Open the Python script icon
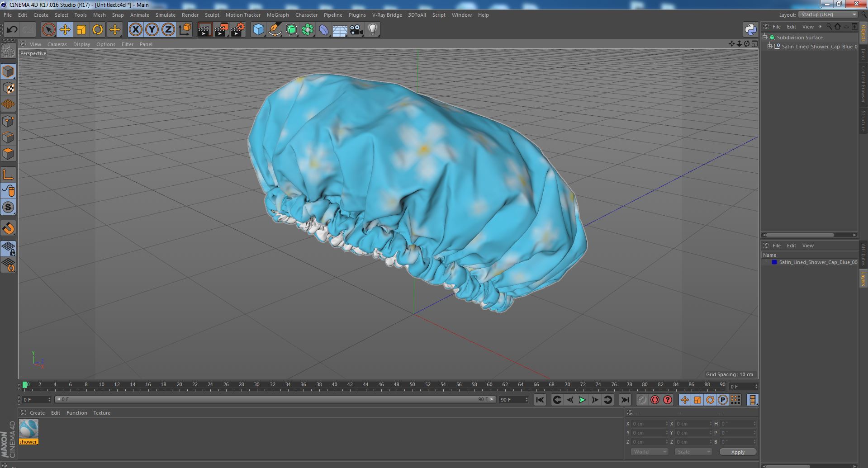Screen dimensions: 868x468 (x=750, y=30)
